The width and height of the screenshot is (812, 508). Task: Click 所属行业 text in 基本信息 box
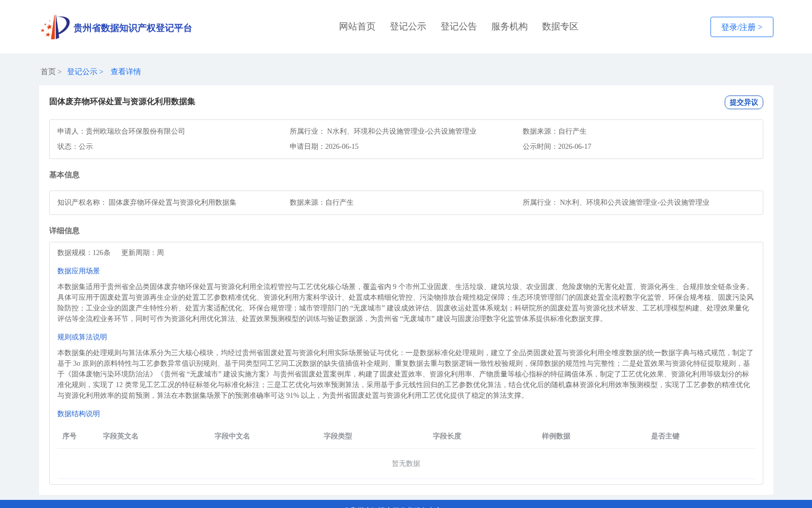[616, 202]
